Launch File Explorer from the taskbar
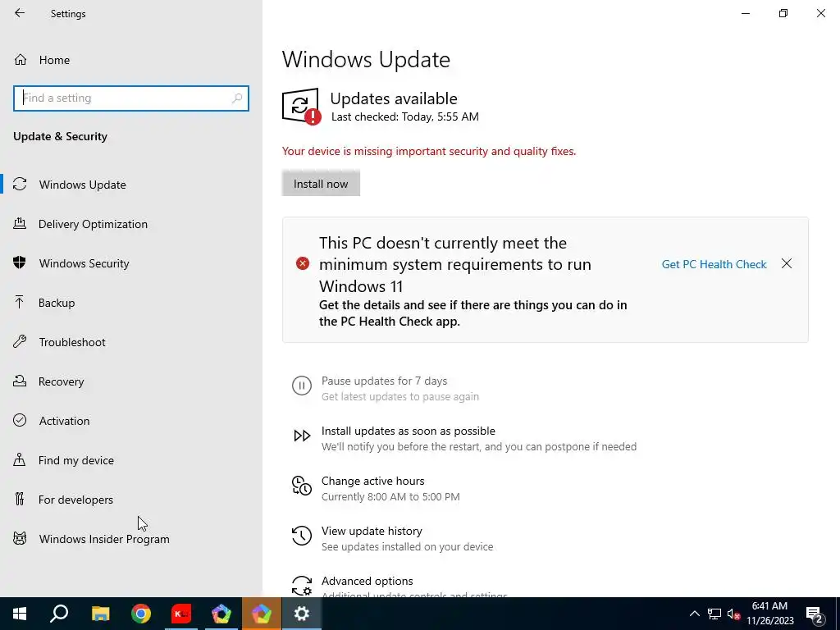 click(100, 614)
